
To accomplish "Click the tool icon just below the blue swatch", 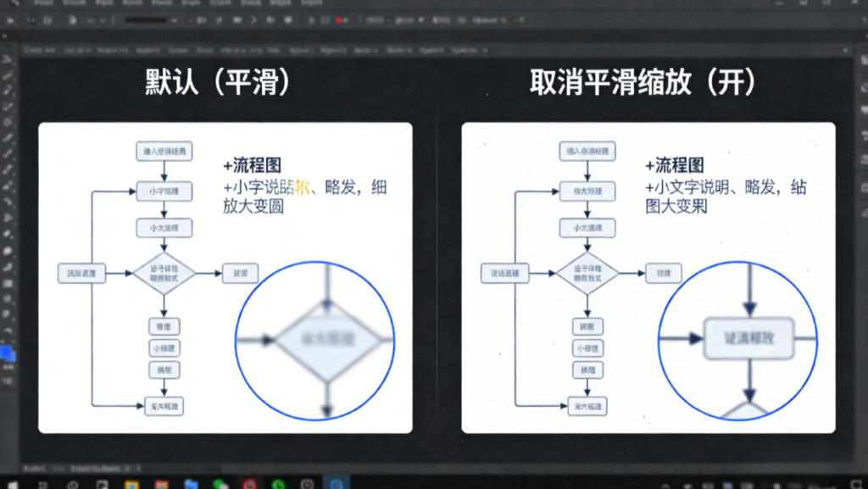I will pyautogui.click(x=8, y=367).
